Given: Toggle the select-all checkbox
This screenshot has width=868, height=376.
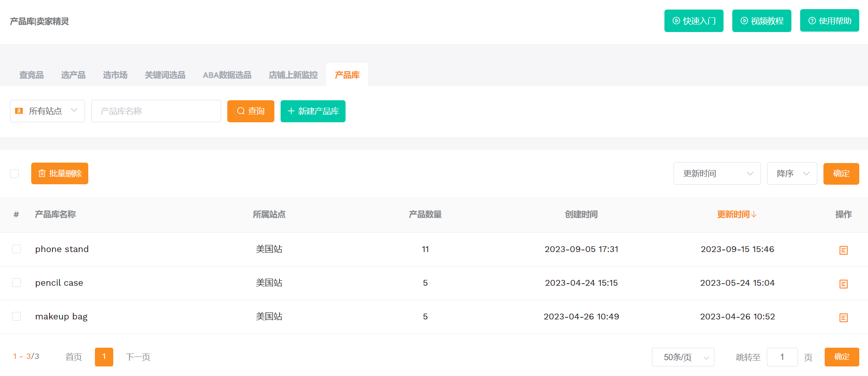Looking at the screenshot, I should [x=15, y=173].
